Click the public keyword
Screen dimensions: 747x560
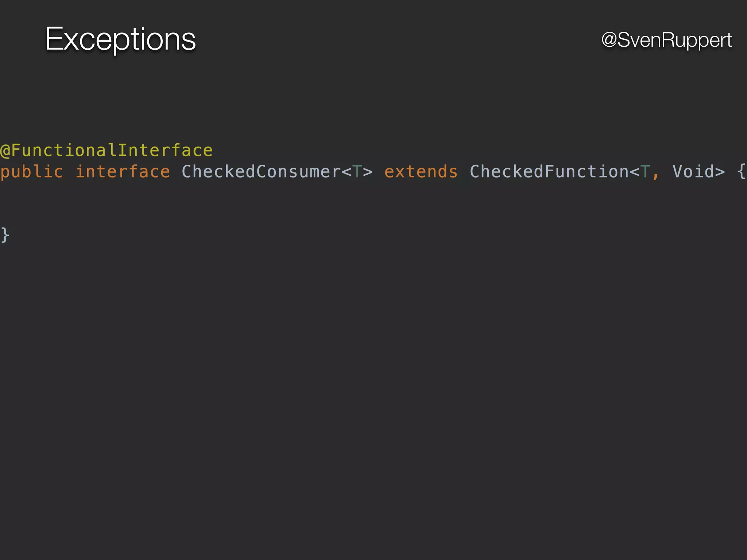point(32,172)
